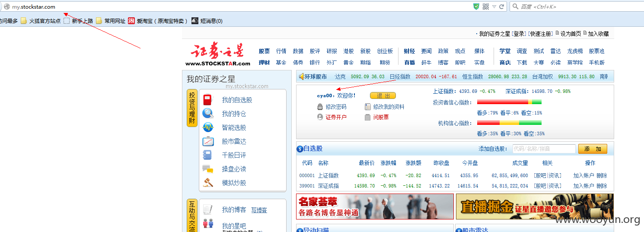
Task: Open the 理财 navigation menu item
Action: (x=264, y=62)
